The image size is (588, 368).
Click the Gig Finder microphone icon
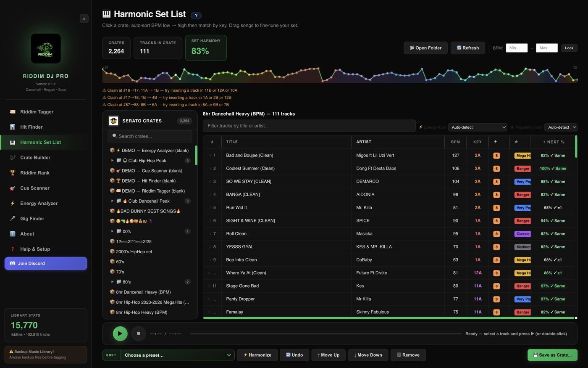[x=13, y=219]
